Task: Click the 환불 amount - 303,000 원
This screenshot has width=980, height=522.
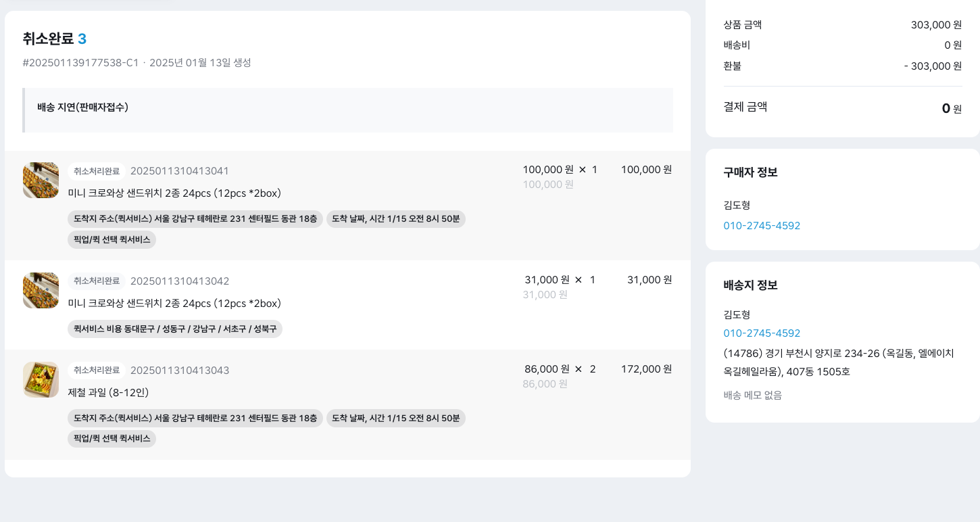Action: [x=933, y=66]
